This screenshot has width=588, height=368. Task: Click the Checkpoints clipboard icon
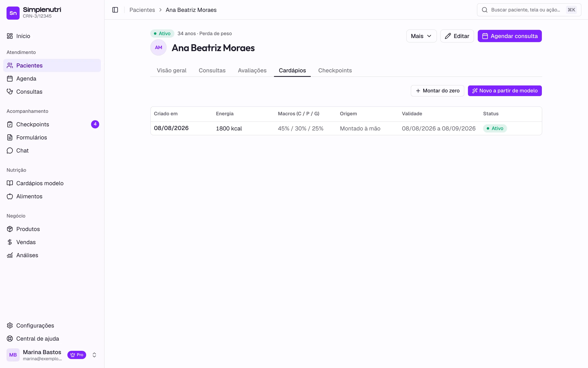10,124
